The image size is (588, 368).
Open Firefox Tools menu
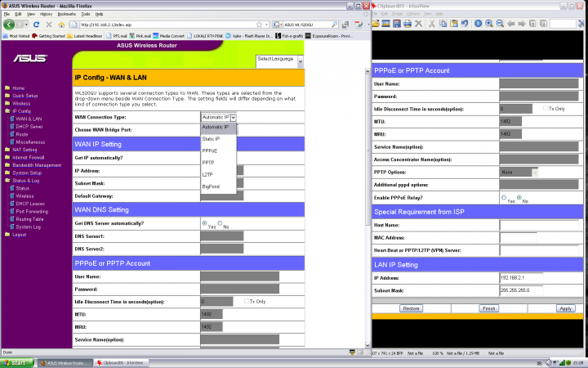86,14
